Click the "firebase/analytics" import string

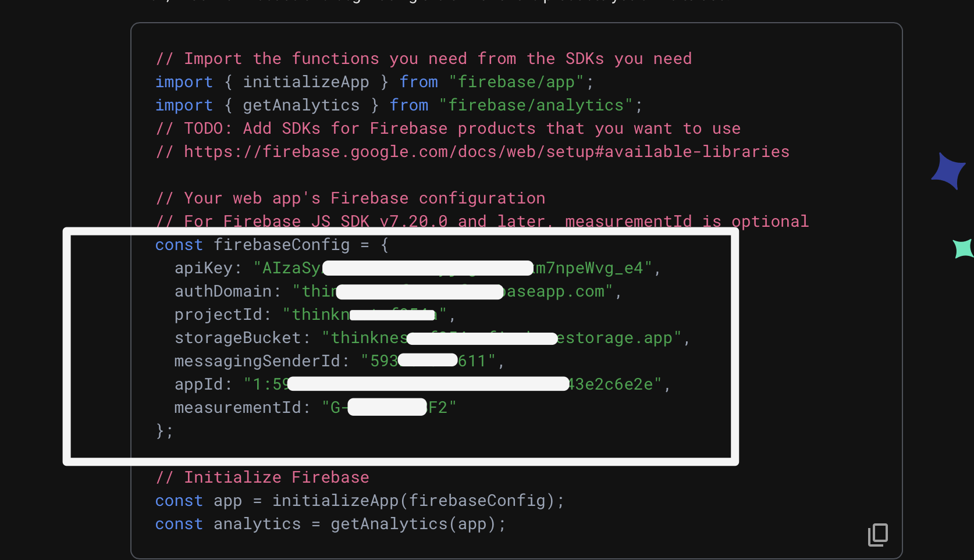pos(535,105)
